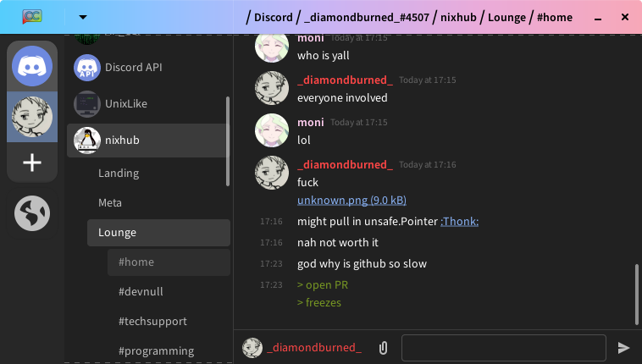Viewport: 642px width, 364px height.
Task: Collapse the Lounge category
Action: pyautogui.click(x=158, y=233)
